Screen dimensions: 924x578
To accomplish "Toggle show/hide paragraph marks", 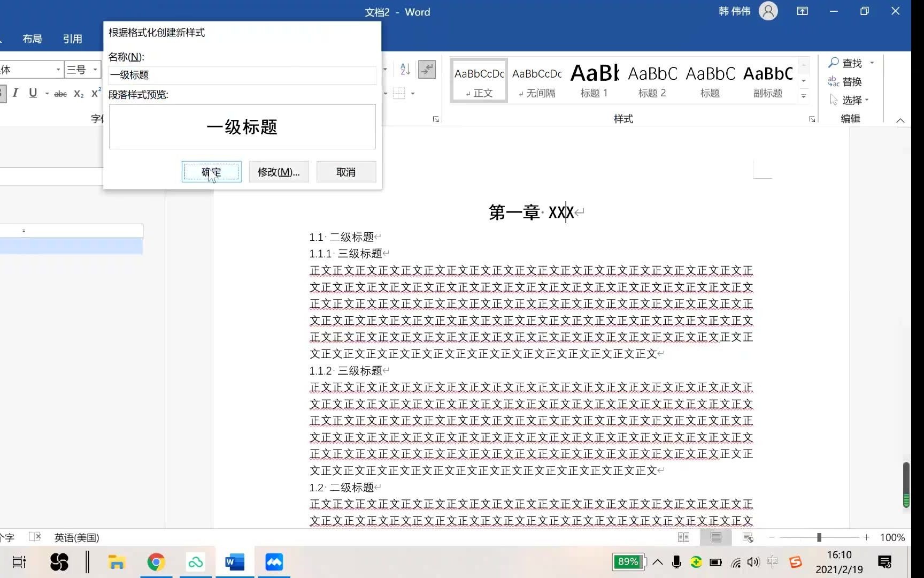I will 426,69.
